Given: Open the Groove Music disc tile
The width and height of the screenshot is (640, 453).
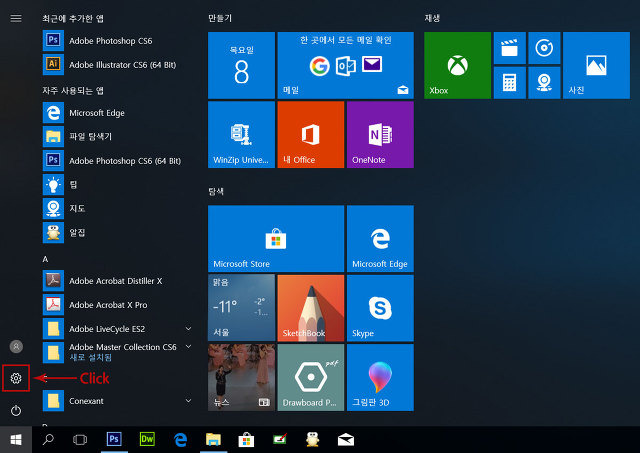Looking at the screenshot, I should click(544, 48).
